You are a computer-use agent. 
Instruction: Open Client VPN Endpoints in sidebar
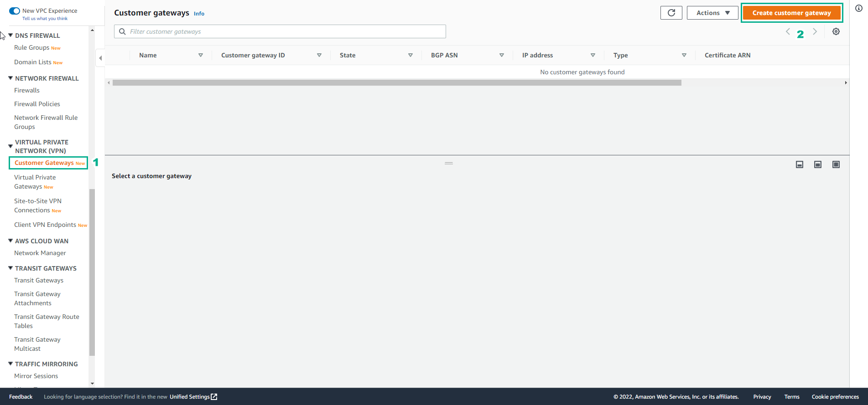tap(45, 225)
